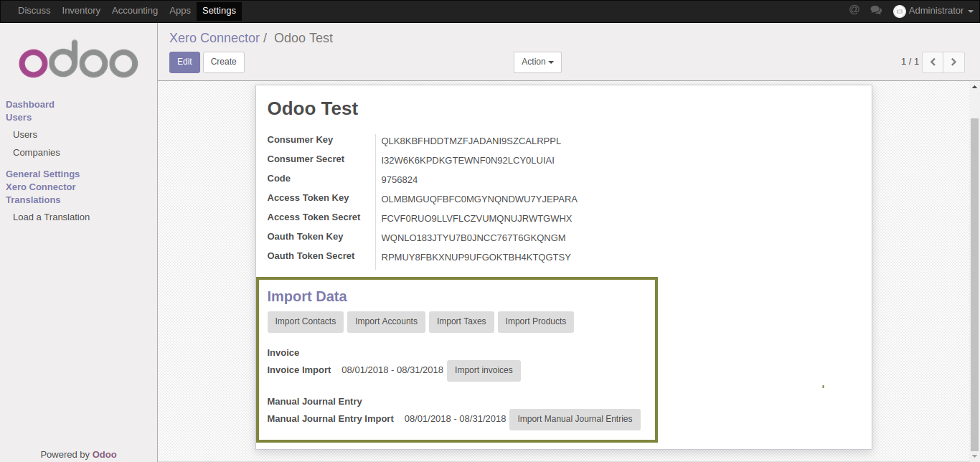Click Import Manual Journal Entries button
Viewport: 980px width, 462px height.
click(x=575, y=420)
